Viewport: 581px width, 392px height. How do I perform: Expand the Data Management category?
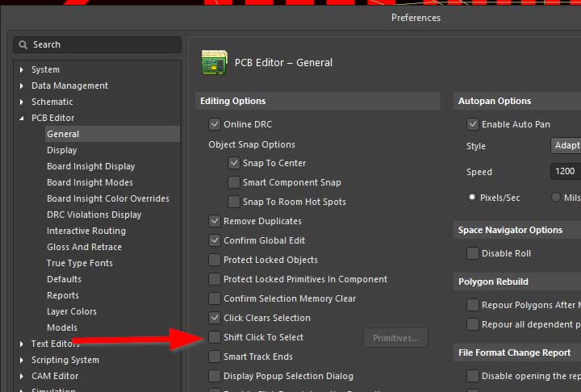[x=22, y=86]
